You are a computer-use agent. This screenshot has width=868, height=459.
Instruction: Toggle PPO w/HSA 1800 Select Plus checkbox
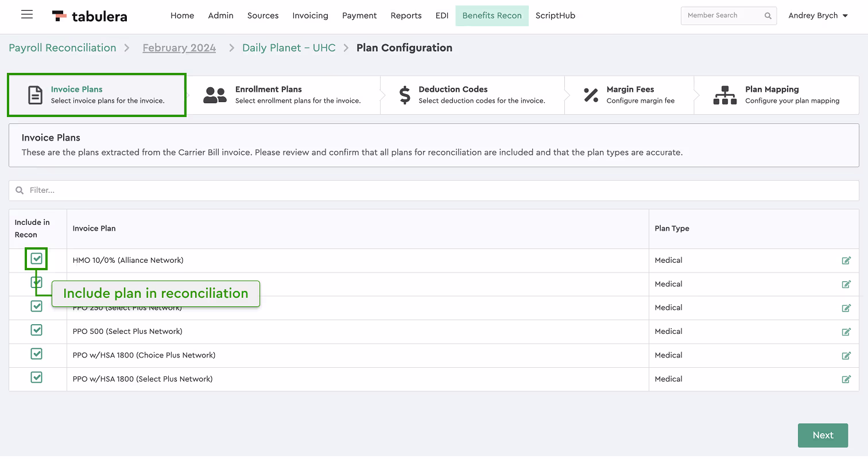pyautogui.click(x=37, y=378)
